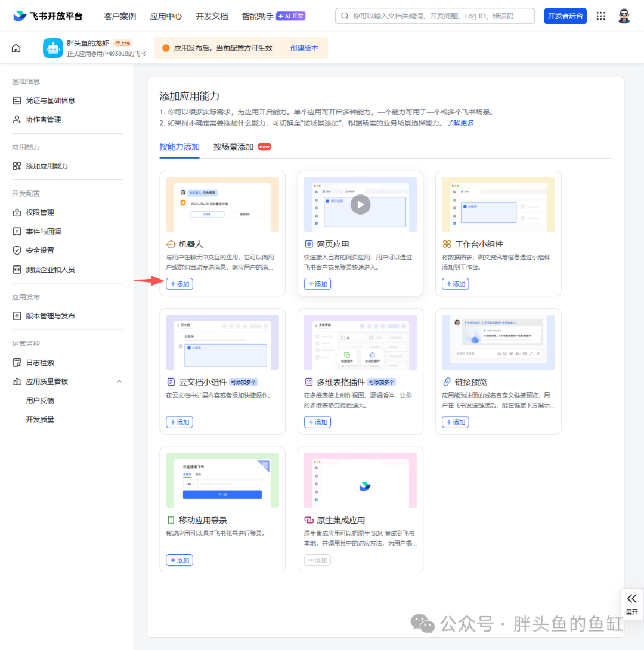Select 协作者管理 sidebar text
The width and height of the screenshot is (644, 650).
44,119
